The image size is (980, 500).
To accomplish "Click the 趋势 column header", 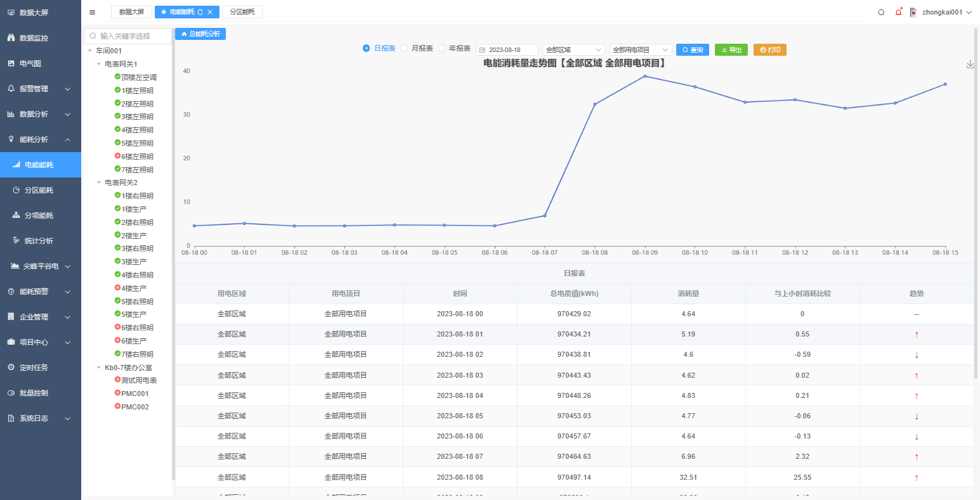I will [917, 293].
